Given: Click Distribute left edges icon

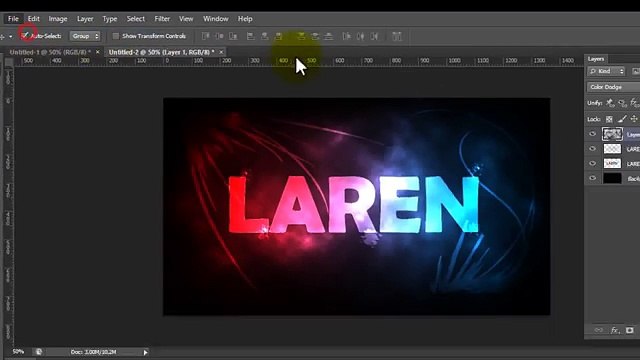Looking at the screenshot, I should point(347,36).
